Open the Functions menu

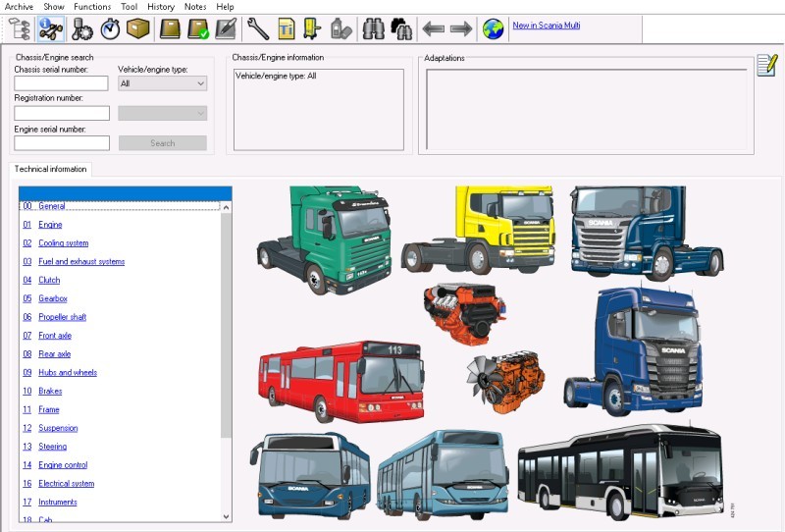[92, 7]
